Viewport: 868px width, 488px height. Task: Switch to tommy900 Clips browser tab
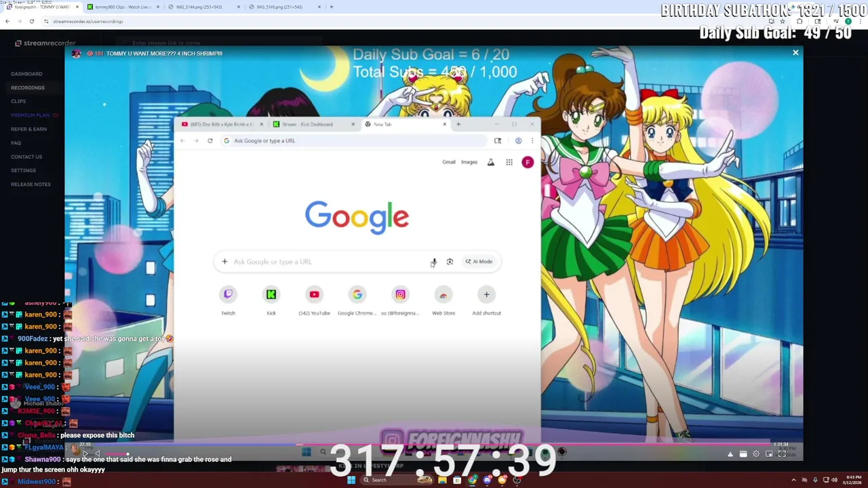coord(122,7)
